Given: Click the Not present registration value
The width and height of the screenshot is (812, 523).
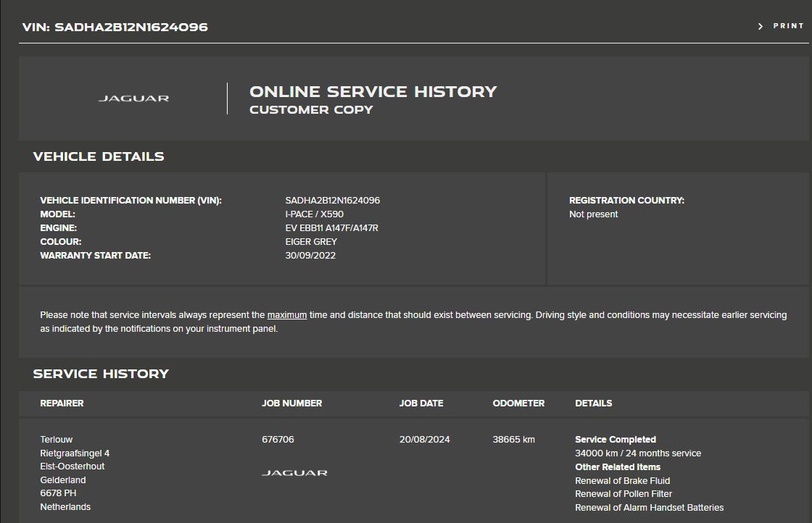Looking at the screenshot, I should click(x=594, y=214).
